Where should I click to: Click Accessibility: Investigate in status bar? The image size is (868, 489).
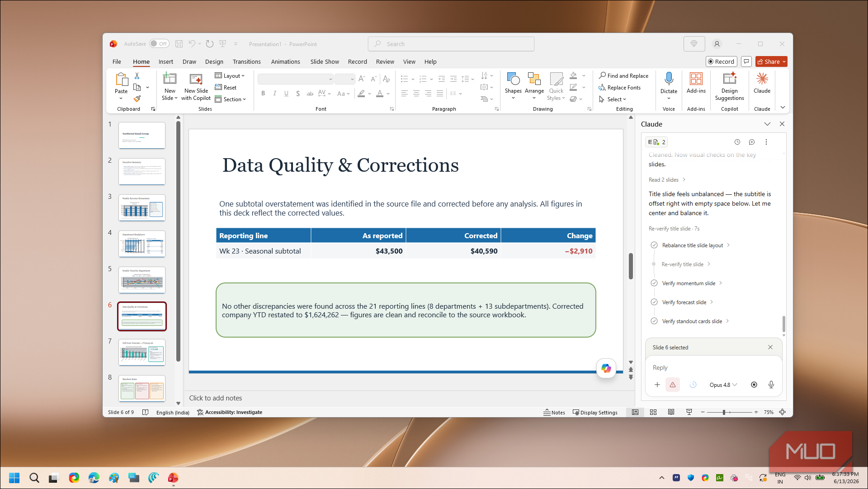230,412
